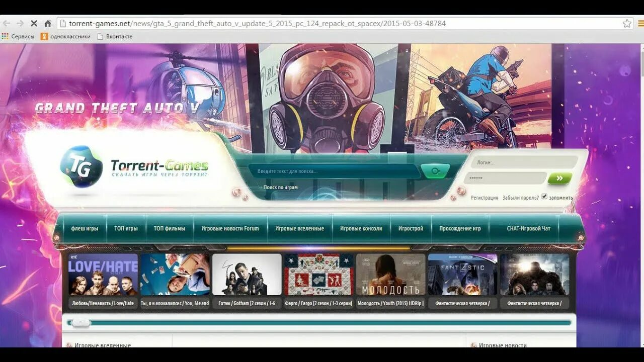Open the Chrome menu icon
This screenshot has width=644, height=362.
641,23
